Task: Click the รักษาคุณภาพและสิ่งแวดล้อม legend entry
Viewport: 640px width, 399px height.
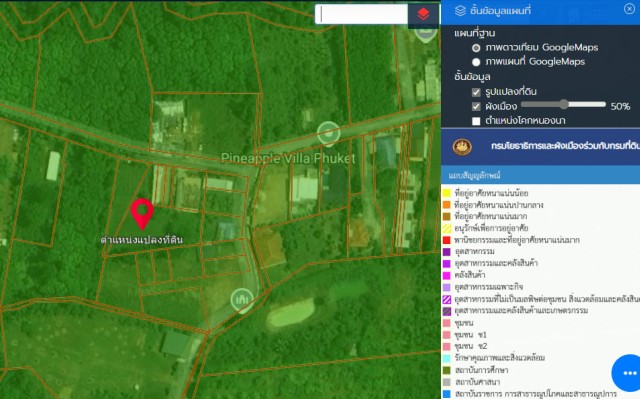Action: click(500, 358)
